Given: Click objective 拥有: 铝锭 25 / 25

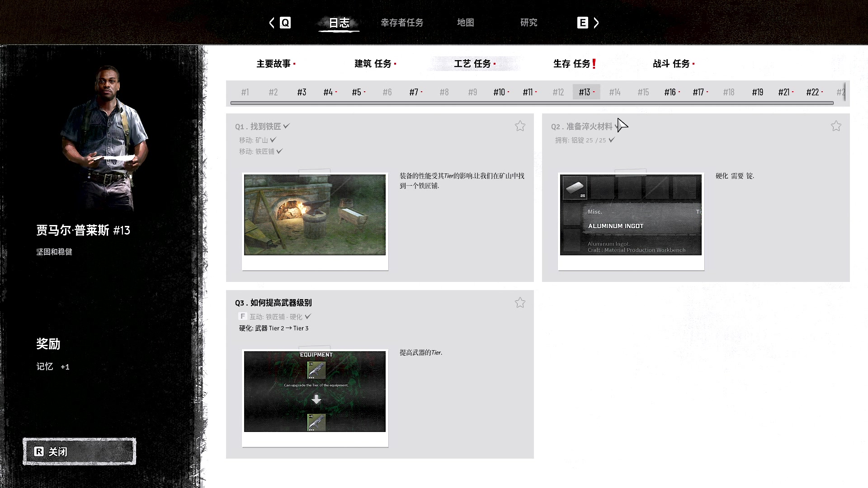Looking at the screenshot, I should [x=580, y=140].
